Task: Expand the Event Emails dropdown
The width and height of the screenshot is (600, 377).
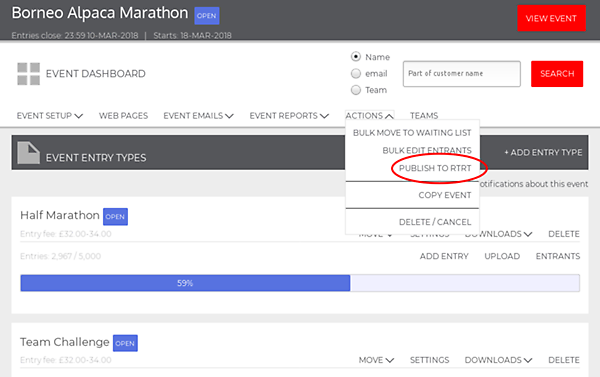Action: (198, 116)
